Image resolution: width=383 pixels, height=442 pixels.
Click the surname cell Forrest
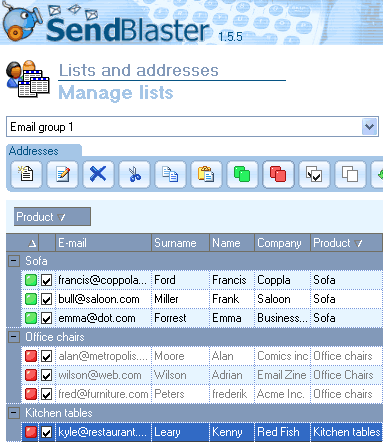tap(180, 318)
